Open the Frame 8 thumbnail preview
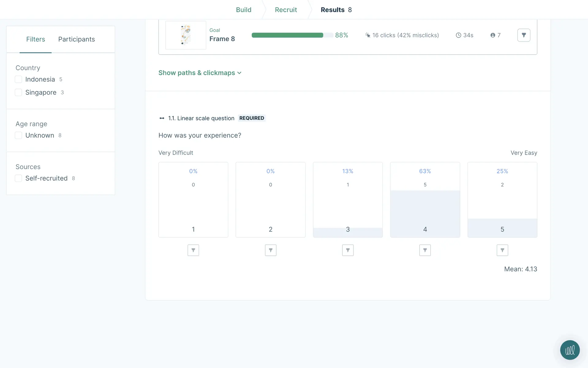This screenshot has width=588, height=368. coord(186,35)
